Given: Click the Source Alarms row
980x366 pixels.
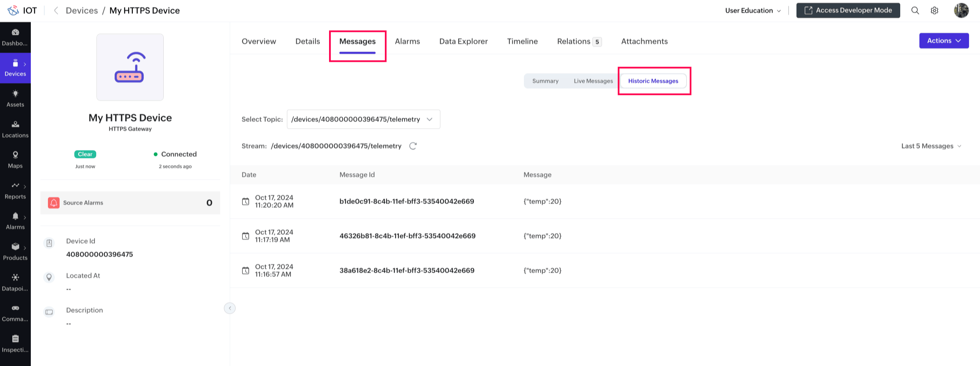Looking at the screenshot, I should (x=130, y=202).
